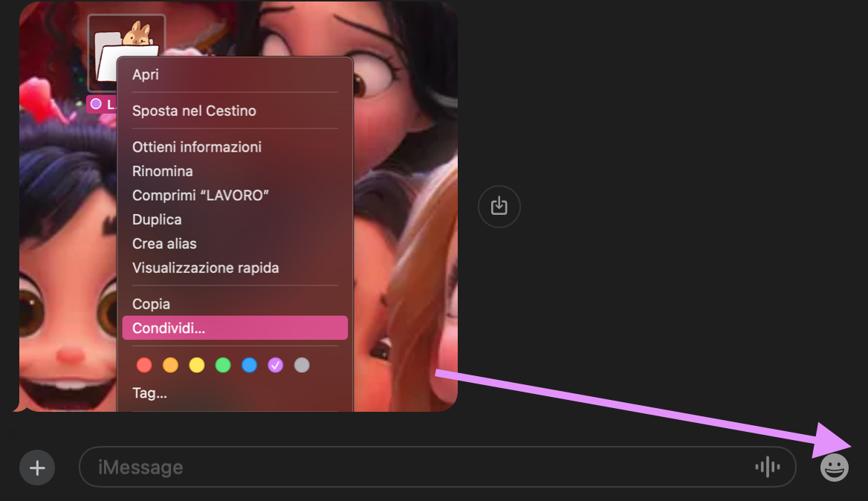Screen dimensions: 868x501
Task: Click Duplica in the context menu
Action: 157,219
